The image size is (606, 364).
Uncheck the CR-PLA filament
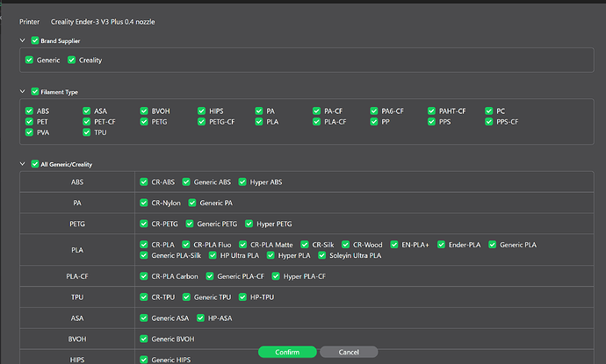coord(144,245)
